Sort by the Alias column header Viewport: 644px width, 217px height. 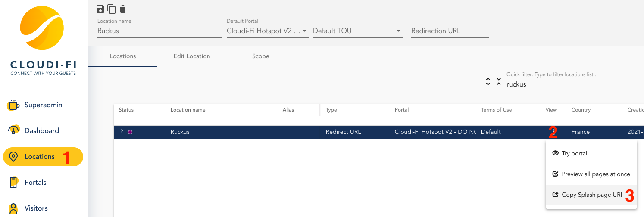[288, 110]
